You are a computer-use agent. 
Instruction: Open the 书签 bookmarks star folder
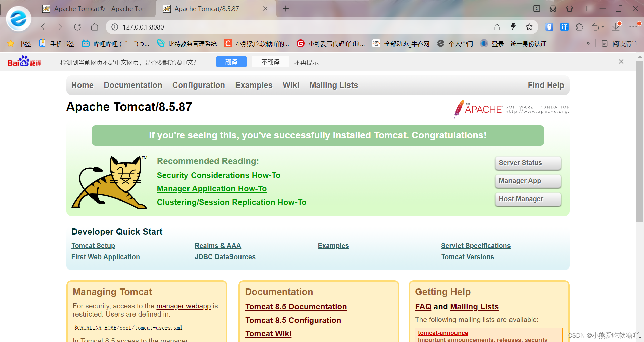click(20, 44)
